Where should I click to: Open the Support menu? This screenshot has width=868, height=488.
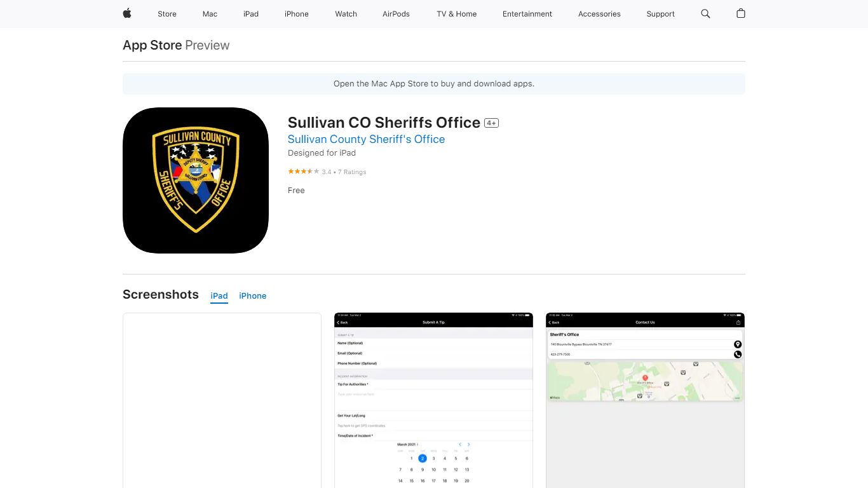pyautogui.click(x=661, y=14)
